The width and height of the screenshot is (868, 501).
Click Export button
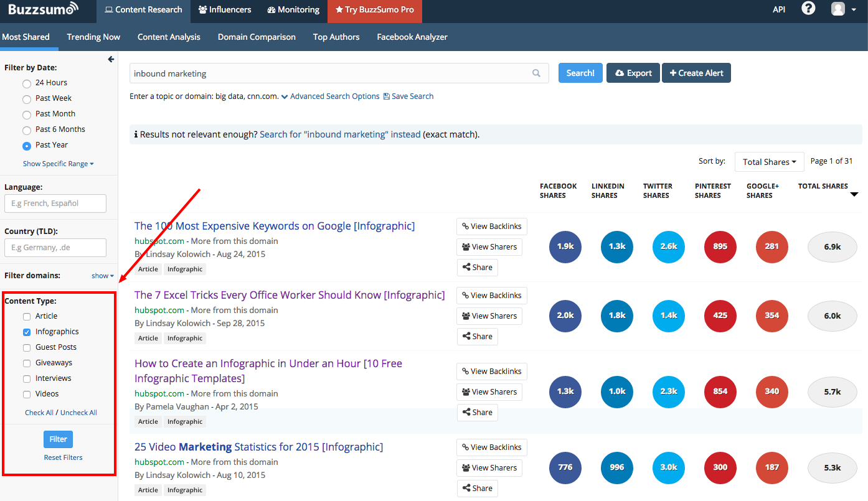coord(633,73)
